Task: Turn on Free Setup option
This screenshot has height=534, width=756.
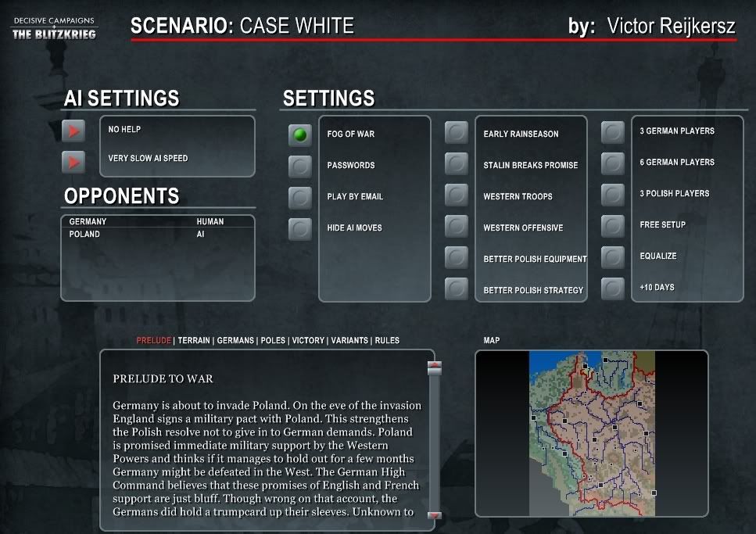Action: point(613,226)
